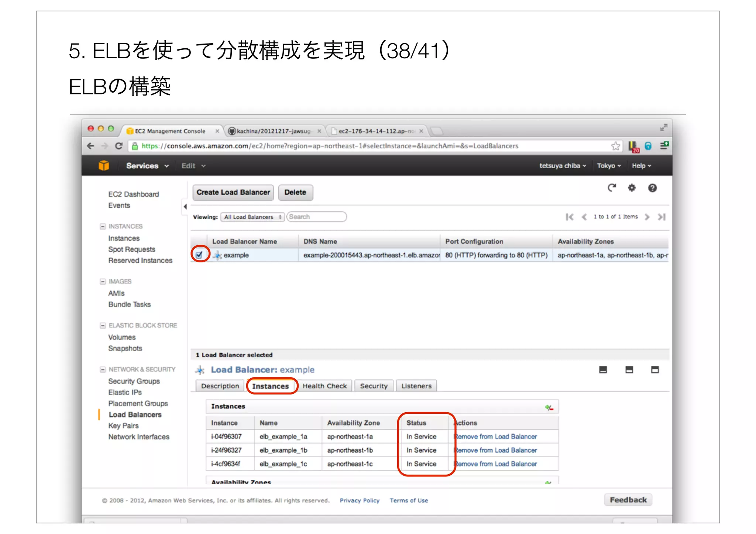
Task: Jump to last page of items
Action: [661, 217]
